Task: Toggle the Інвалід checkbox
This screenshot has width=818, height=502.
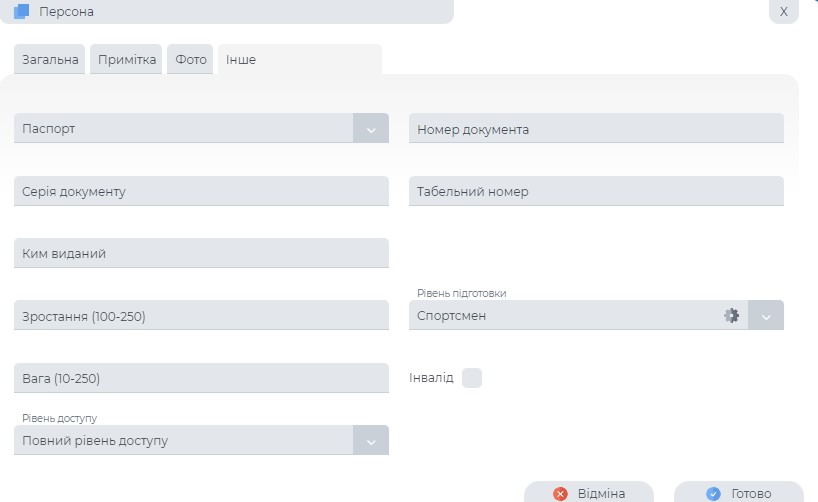Action: 472,378
